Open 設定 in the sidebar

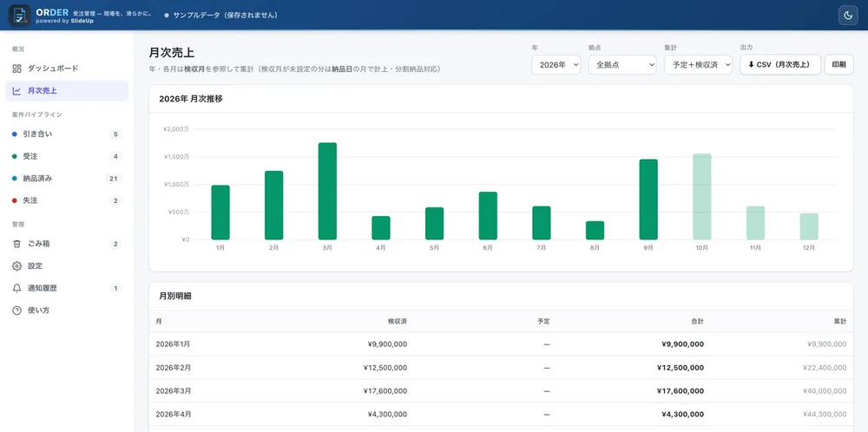(67, 266)
